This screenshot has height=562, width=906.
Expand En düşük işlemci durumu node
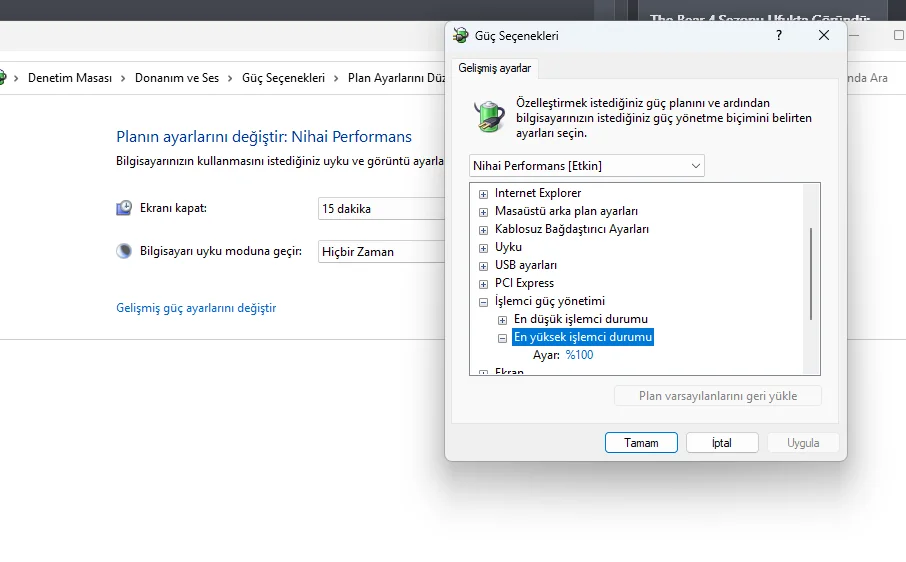click(x=502, y=320)
